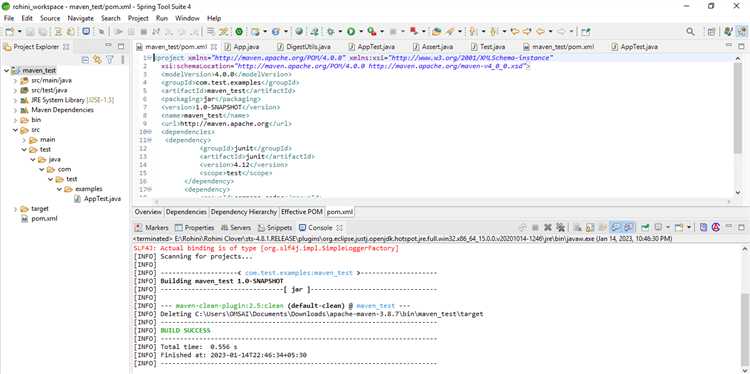
Task: Click Remove Launch X icon in Console
Action: tap(548, 228)
